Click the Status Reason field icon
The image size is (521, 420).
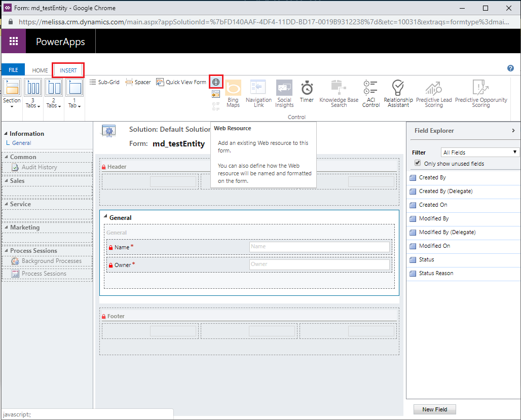click(x=413, y=274)
